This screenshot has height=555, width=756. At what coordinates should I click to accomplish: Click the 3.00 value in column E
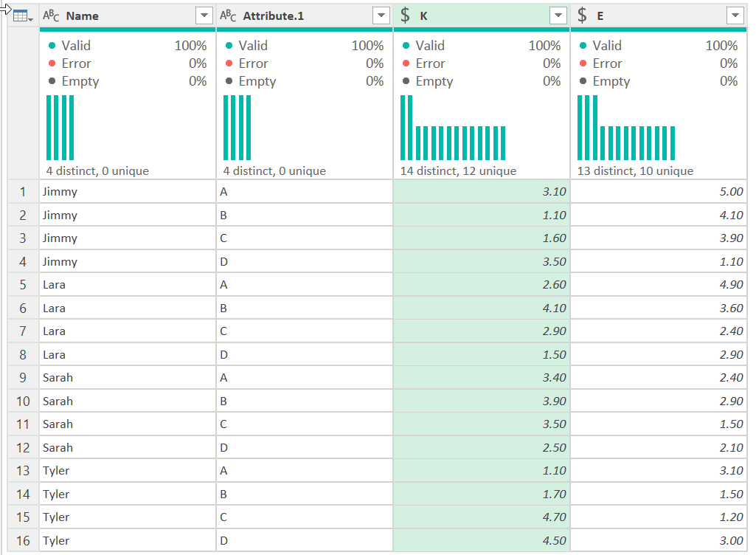tap(659, 540)
